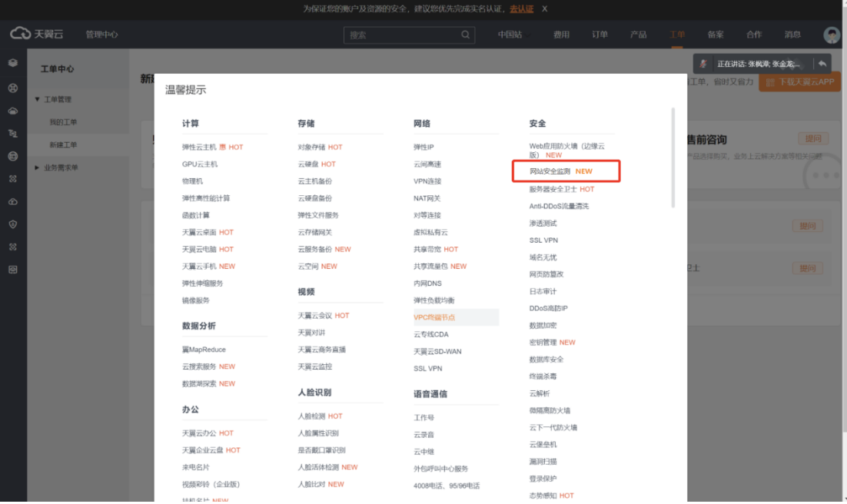847x504 pixels.
Task: Open the 工单 menu in top navigation
Action: click(676, 35)
